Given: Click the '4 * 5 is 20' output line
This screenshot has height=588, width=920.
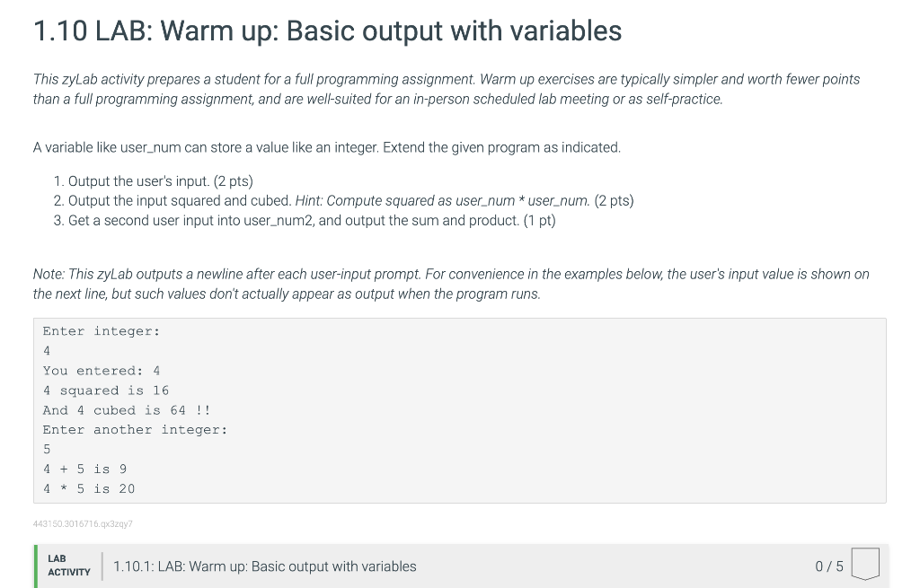Looking at the screenshot, I should 89,489.
